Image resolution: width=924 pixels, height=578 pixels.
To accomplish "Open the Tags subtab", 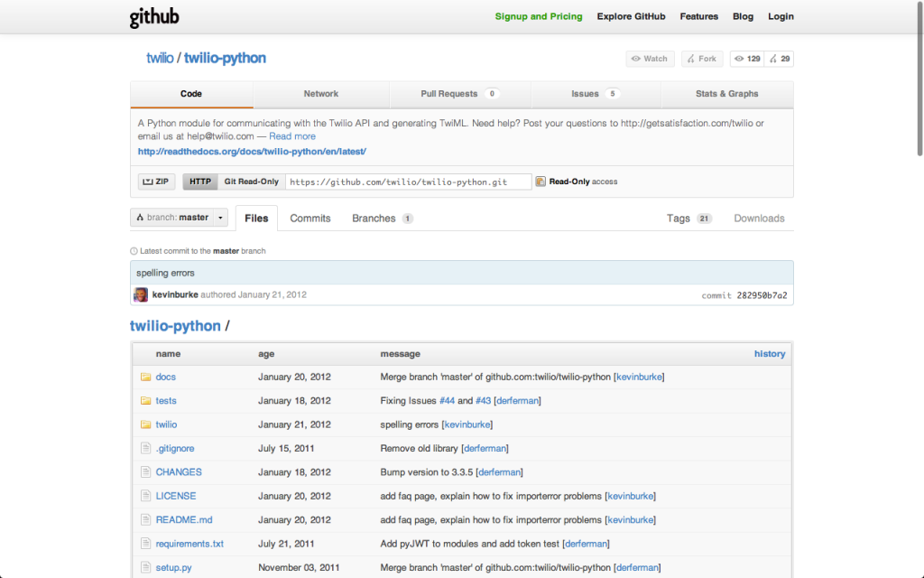I will pos(688,219).
